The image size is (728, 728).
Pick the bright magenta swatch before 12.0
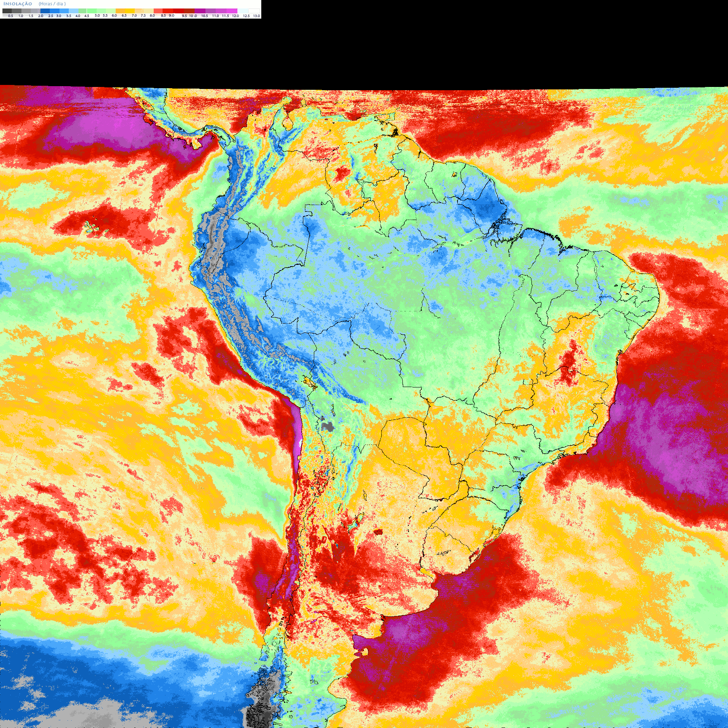[232, 11]
